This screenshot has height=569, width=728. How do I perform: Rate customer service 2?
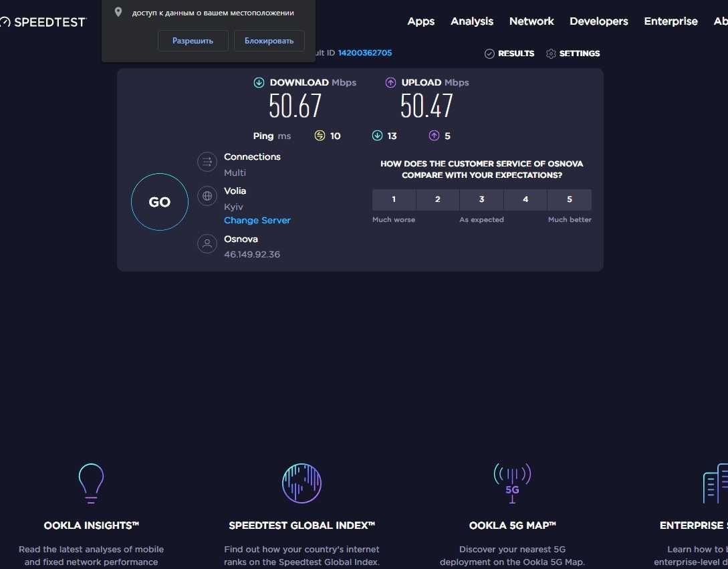point(437,200)
